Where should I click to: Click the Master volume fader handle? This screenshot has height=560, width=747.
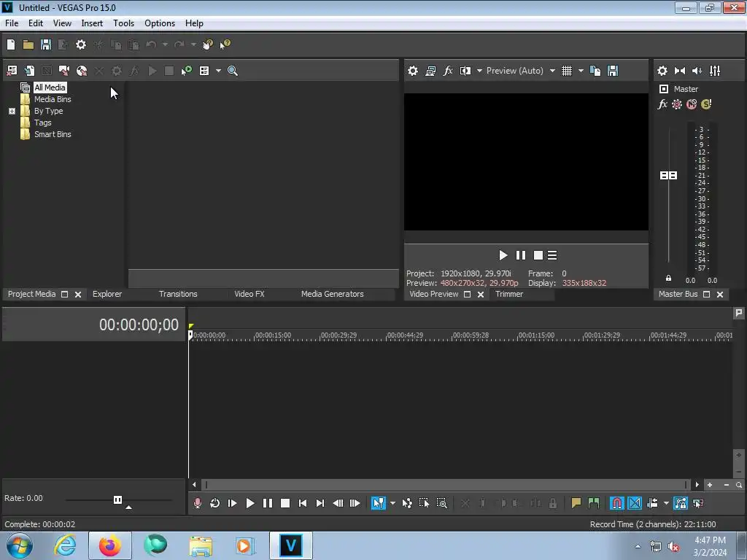click(x=668, y=176)
